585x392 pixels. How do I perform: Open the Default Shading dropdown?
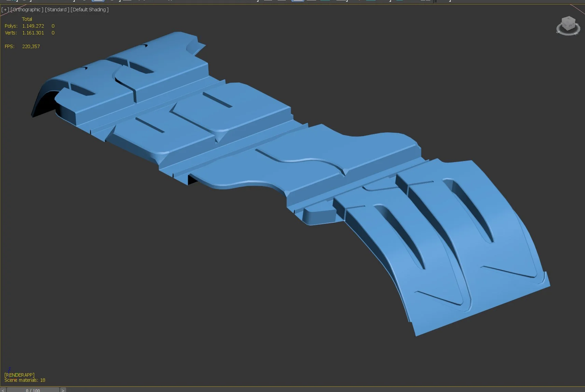pos(89,10)
